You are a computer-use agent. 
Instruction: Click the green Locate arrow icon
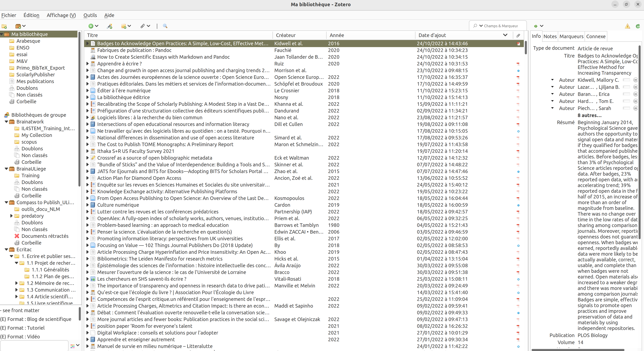coord(535,26)
